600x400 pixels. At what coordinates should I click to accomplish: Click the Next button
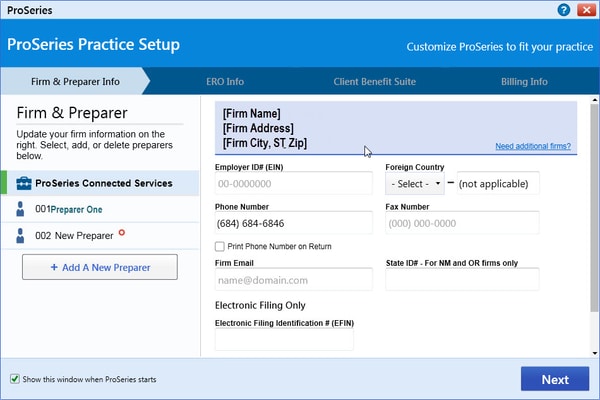(555, 379)
